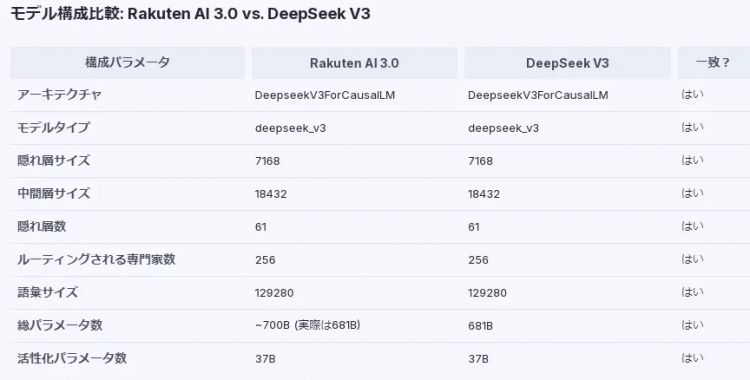Click the '隠れ層サイズ' row label
Image resolution: width=750 pixels, height=380 pixels.
click(54, 161)
